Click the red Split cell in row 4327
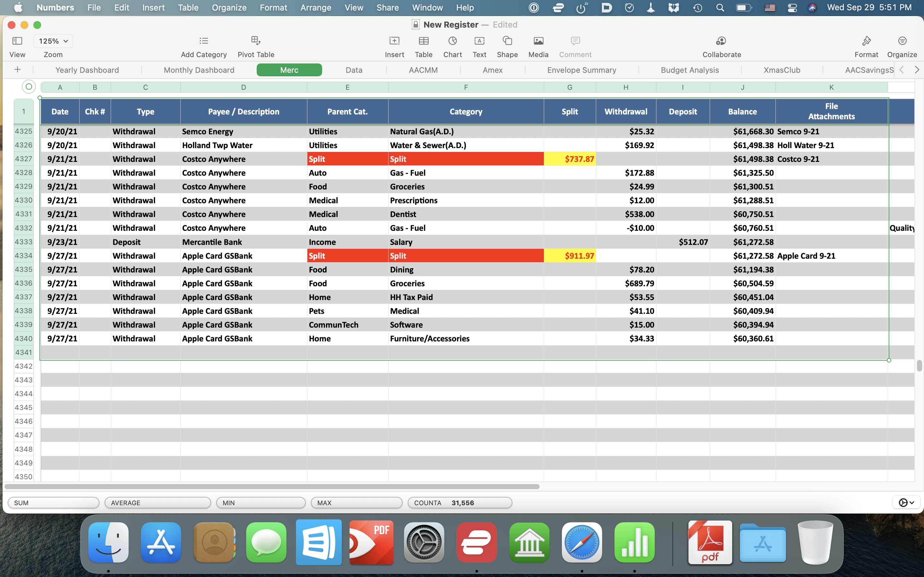924x577 pixels. pos(347,159)
